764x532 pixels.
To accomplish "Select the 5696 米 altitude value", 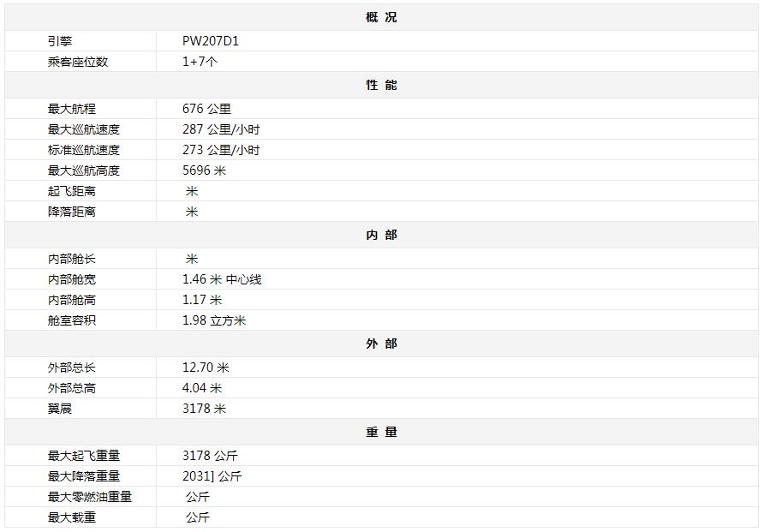I will 204,170.
